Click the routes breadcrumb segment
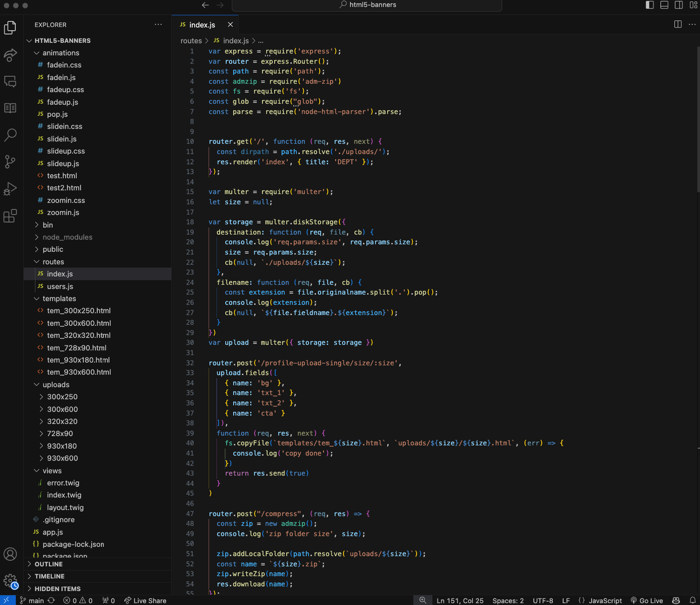 click(191, 41)
